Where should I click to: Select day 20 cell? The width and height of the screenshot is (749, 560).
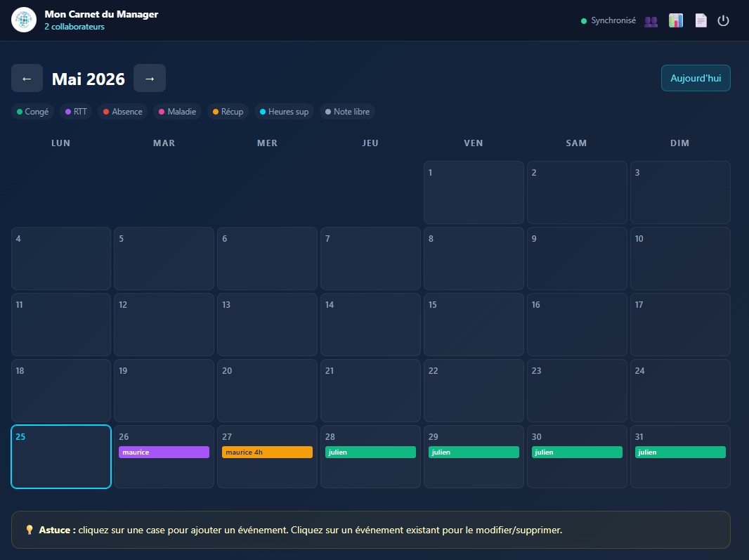click(267, 391)
